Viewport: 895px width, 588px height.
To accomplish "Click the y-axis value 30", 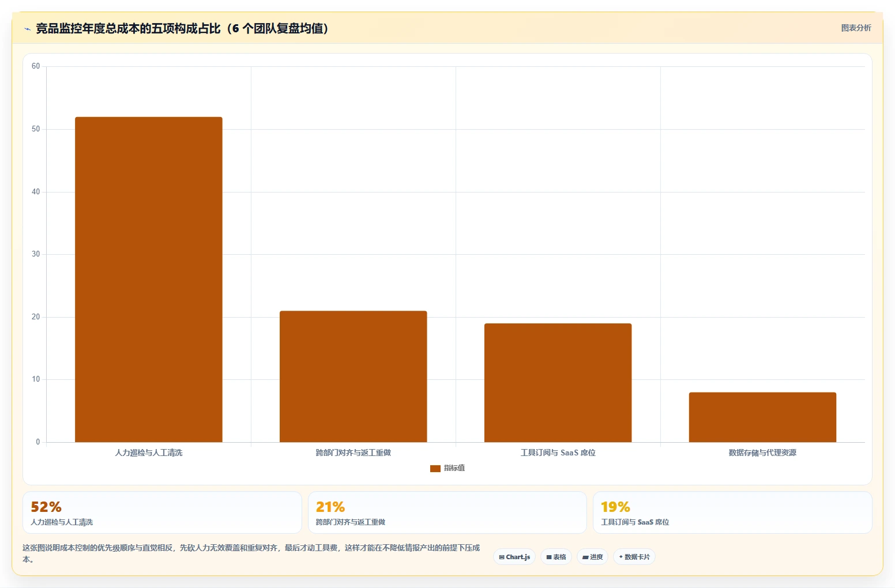I will point(36,254).
